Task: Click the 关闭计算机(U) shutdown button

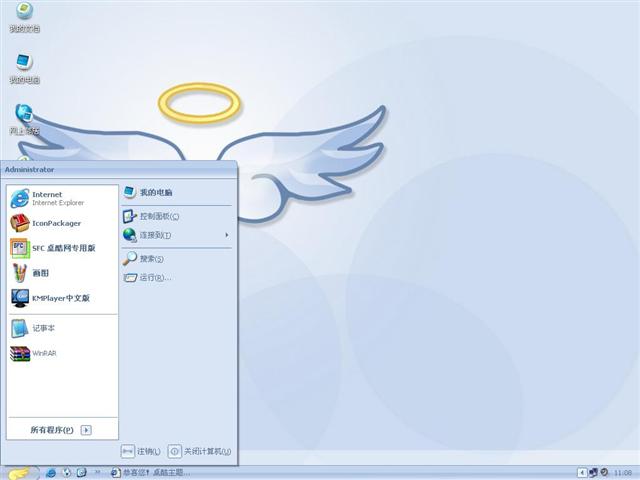Action: 199,451
